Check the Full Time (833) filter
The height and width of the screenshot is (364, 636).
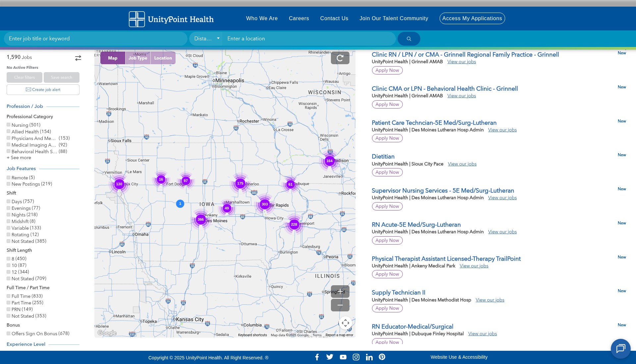coord(9,296)
